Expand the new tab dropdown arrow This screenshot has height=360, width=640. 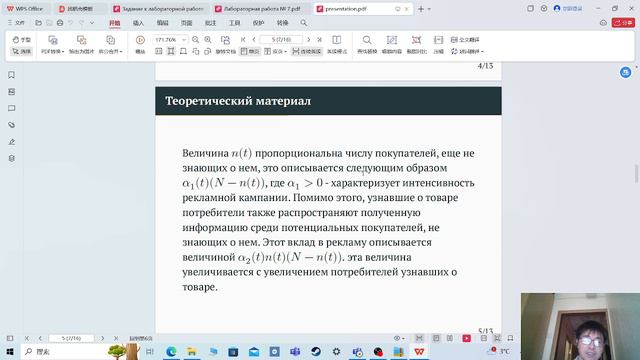pos(429,9)
